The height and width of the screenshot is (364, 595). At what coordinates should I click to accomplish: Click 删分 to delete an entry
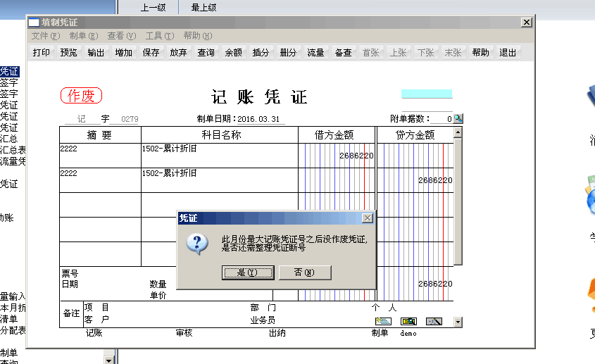[x=289, y=52]
